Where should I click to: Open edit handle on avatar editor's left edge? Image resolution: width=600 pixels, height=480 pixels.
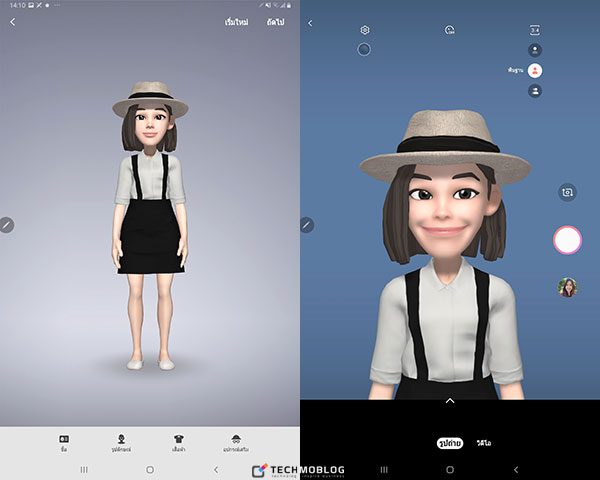[6, 225]
